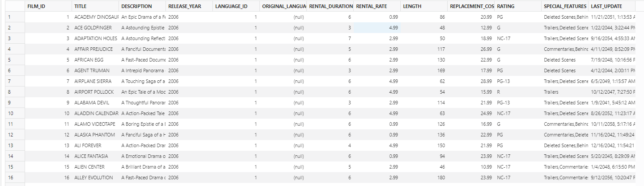
Task: Select row header number 8
Action: pyautogui.click(x=15, y=92)
